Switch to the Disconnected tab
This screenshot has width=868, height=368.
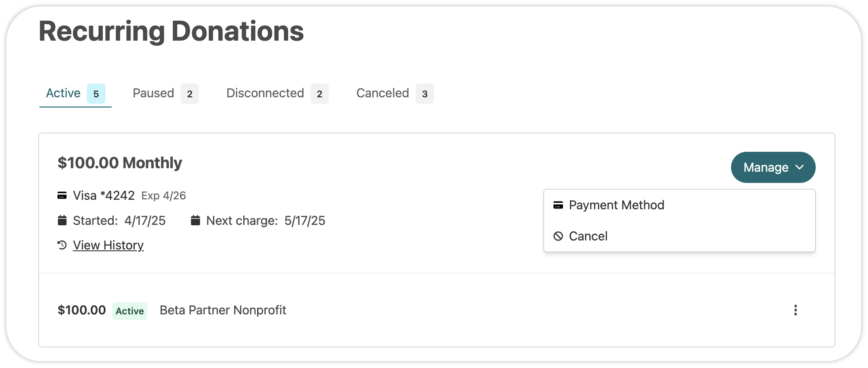[x=277, y=93]
